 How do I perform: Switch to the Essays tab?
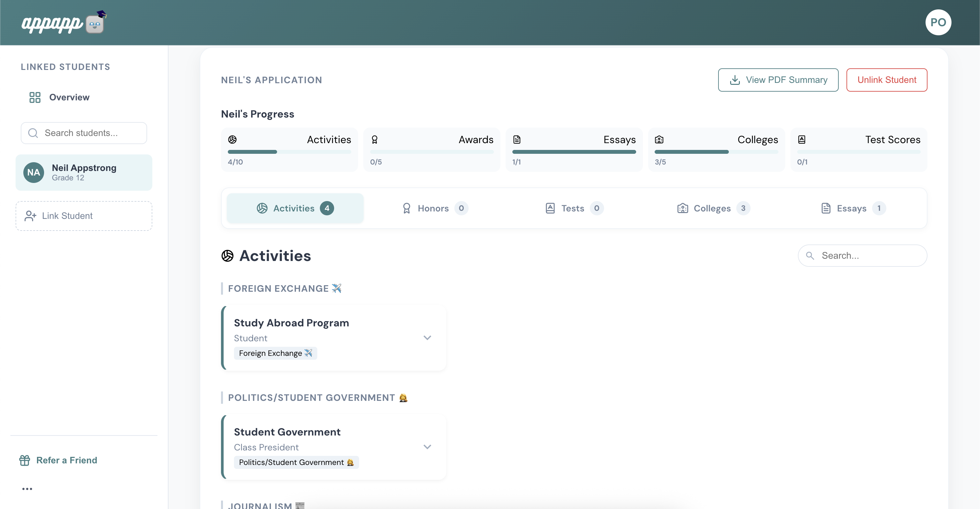tap(853, 208)
